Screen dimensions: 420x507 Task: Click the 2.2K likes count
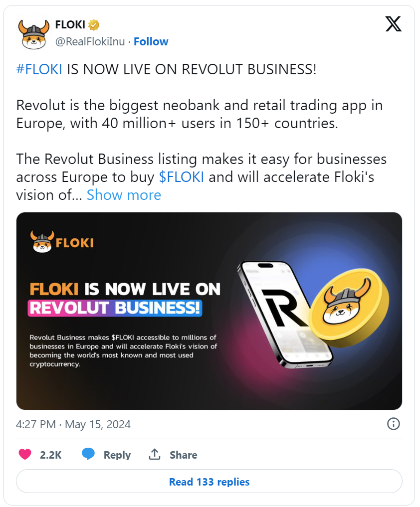[50, 455]
